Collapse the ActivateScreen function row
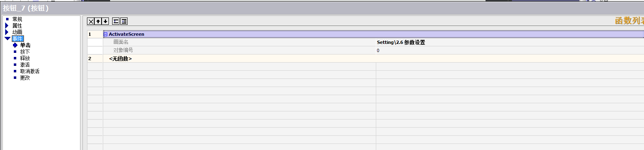Image resolution: width=644 pixels, height=150 pixels. click(106, 34)
